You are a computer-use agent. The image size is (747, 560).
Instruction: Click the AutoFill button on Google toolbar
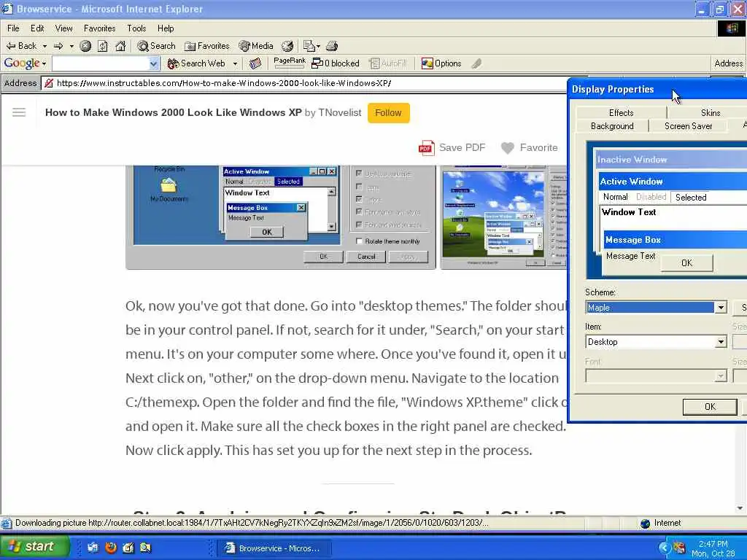tap(388, 63)
